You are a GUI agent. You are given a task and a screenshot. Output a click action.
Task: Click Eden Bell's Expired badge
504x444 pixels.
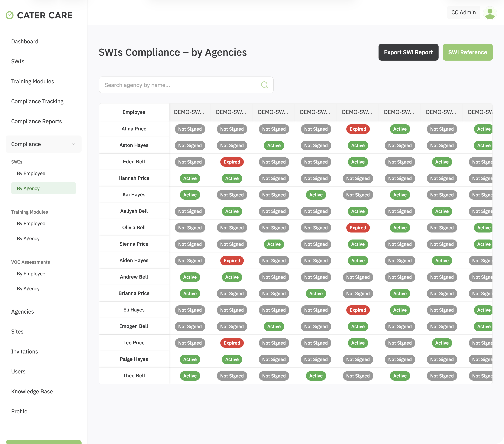232,162
